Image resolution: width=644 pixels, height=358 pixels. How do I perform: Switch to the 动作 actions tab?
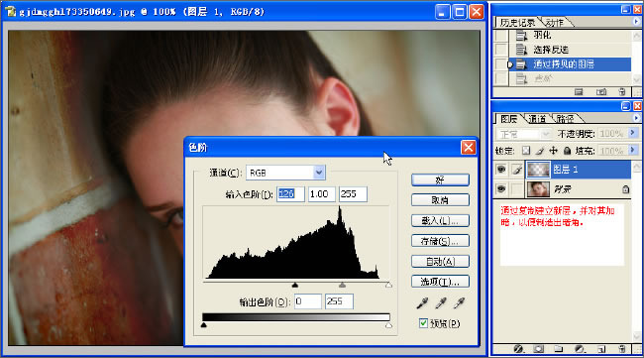click(555, 22)
